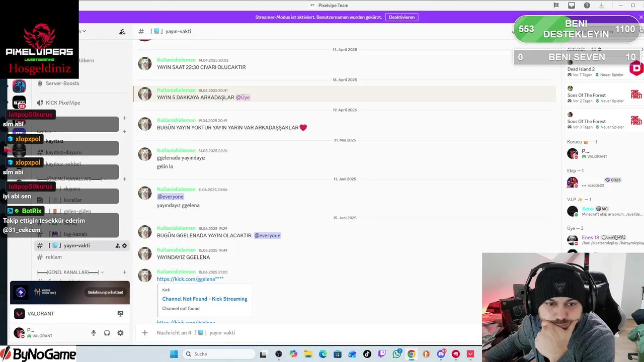Image resolution: width=644 pixels, height=362 pixels.
Task: Open DuckDuckGo browser from the taskbar
Action: 426,354
